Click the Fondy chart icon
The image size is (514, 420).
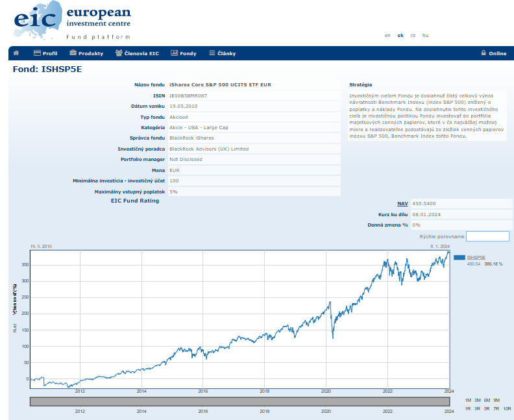[174, 53]
